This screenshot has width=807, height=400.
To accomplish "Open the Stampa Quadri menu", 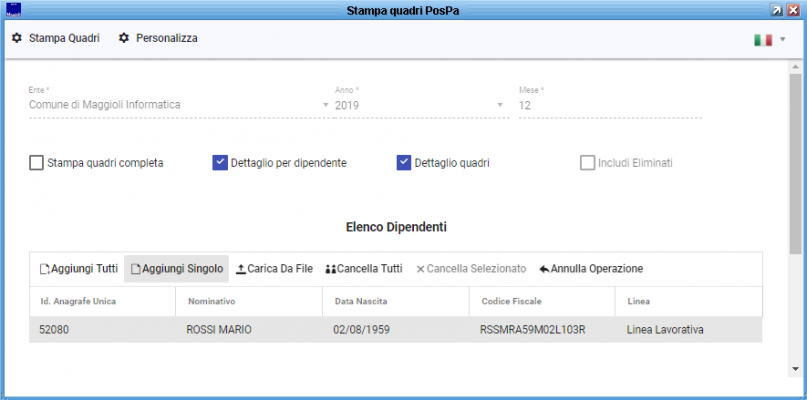I will coord(56,38).
